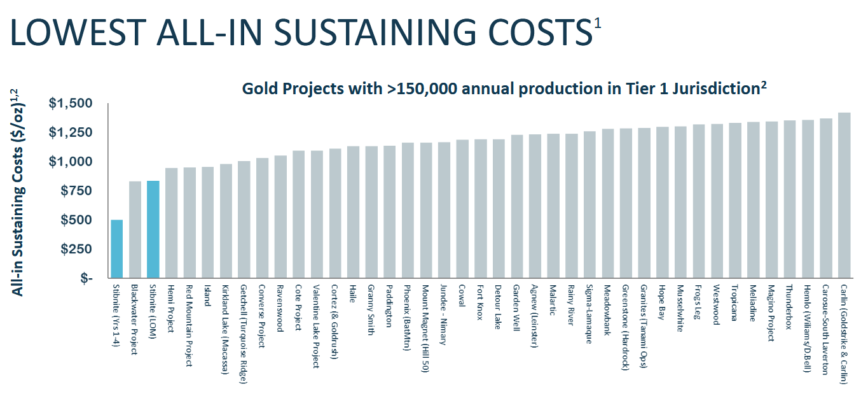This screenshot has height=403, width=868.
Task: Click the $1,250 y-axis label
Action: tap(71, 132)
